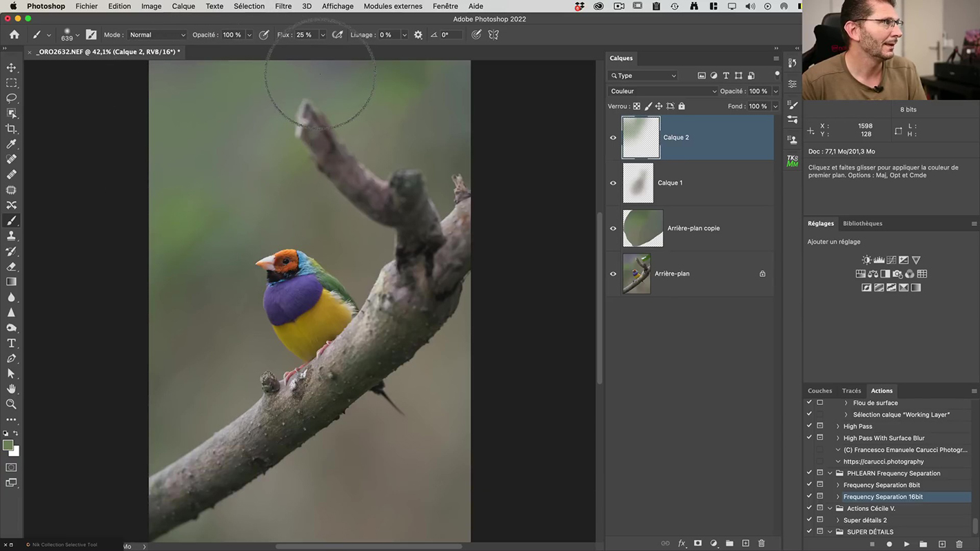Select the Lasso tool

[11, 98]
